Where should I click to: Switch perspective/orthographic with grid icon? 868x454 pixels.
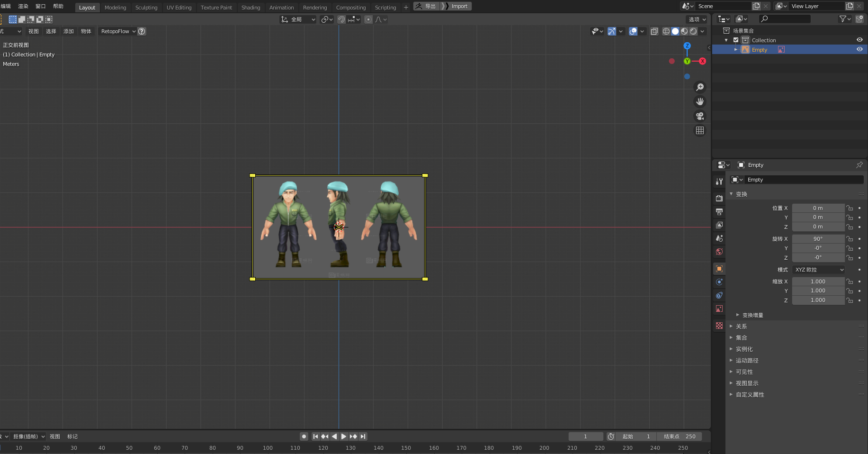(700, 130)
